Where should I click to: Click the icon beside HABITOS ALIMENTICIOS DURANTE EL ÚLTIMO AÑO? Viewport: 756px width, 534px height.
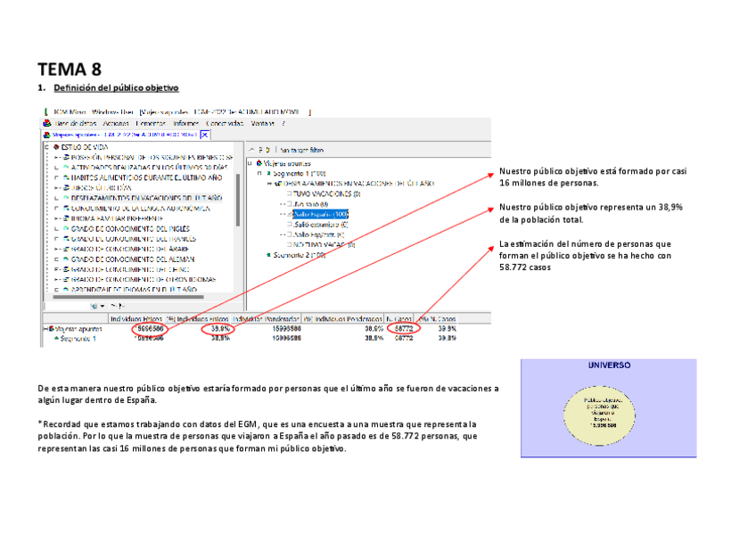click(66, 177)
